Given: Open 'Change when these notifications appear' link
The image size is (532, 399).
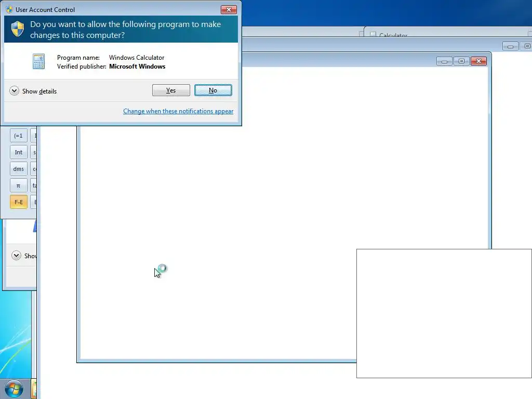Looking at the screenshot, I should click(178, 111).
